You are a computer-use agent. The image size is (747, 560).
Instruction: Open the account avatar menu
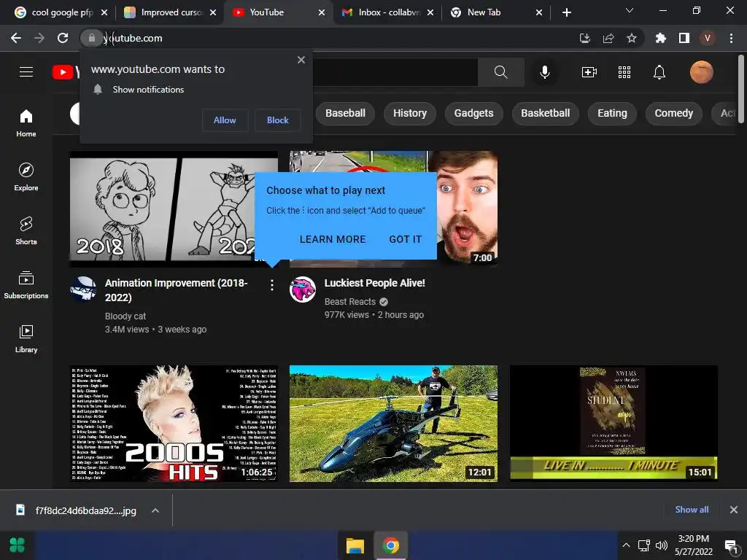701,72
